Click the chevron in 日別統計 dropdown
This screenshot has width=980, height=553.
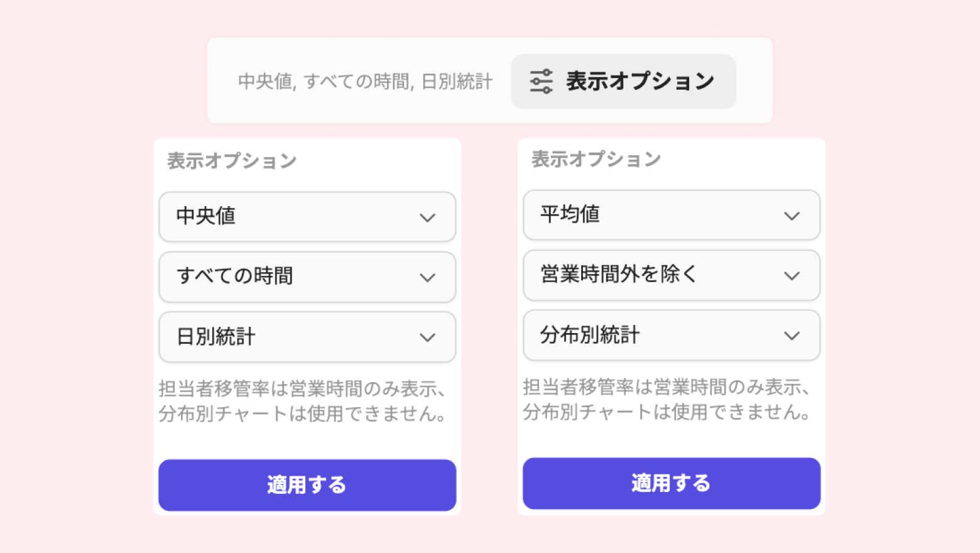tap(428, 337)
